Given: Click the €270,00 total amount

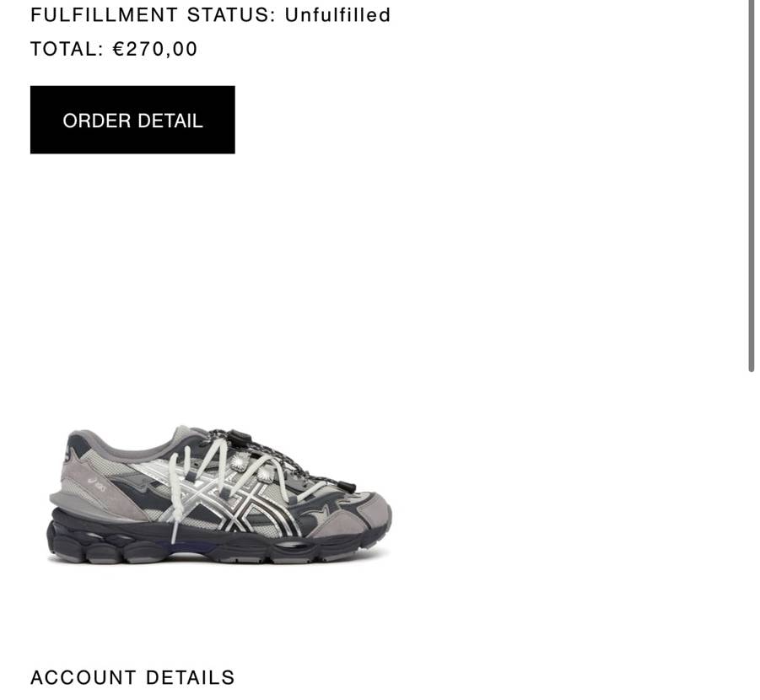Looking at the screenshot, I should coord(155,49).
